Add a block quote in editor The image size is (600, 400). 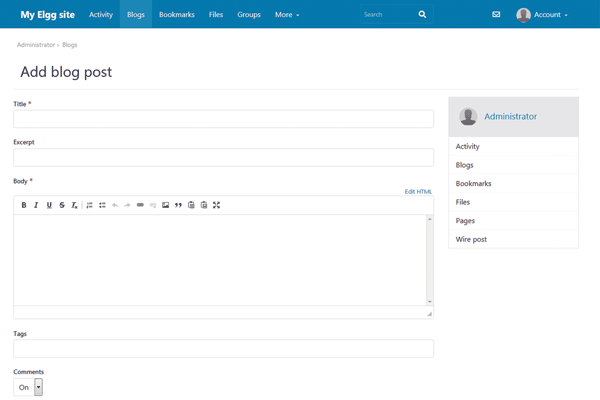[x=178, y=205]
